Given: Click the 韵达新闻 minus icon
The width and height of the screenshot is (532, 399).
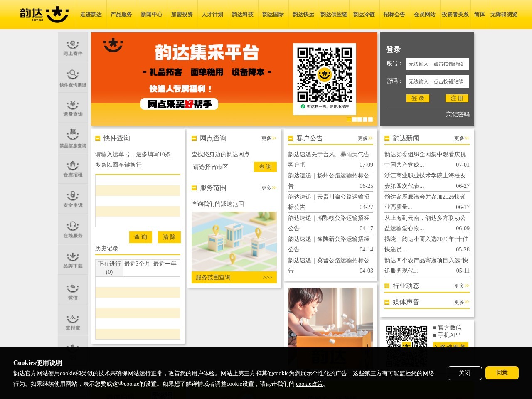Looking at the screenshot, I should pos(387,138).
